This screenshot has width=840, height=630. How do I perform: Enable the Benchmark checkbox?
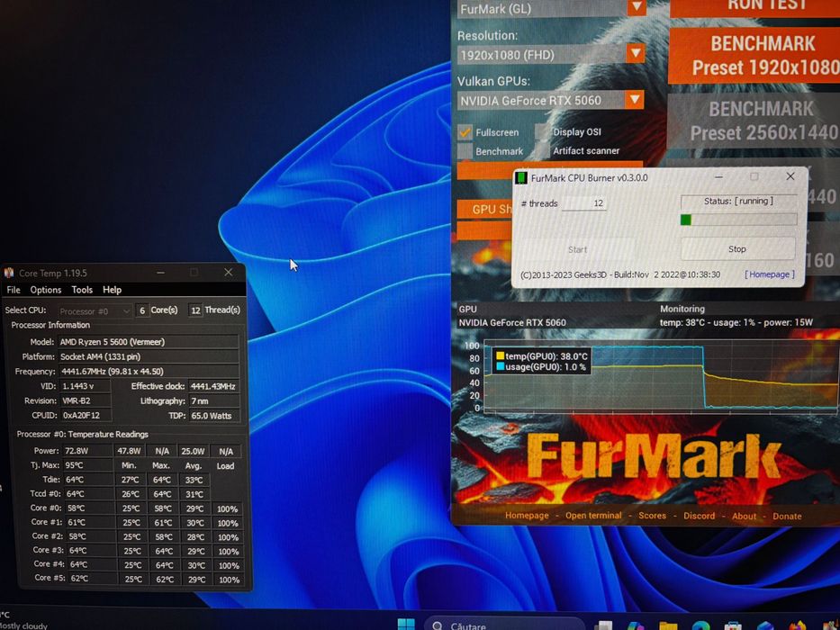pos(465,151)
